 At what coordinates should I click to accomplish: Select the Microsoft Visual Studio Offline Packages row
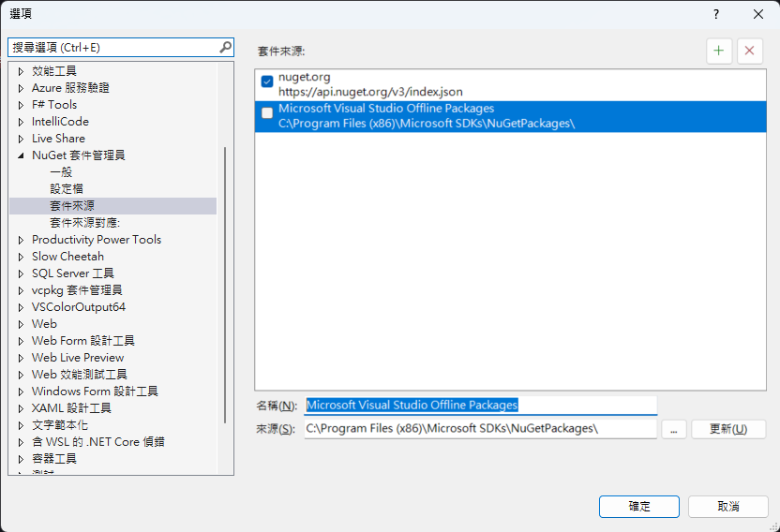tap(510, 116)
